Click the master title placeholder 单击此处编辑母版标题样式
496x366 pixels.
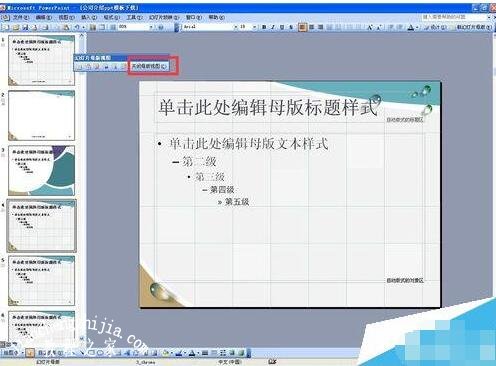click(x=268, y=107)
